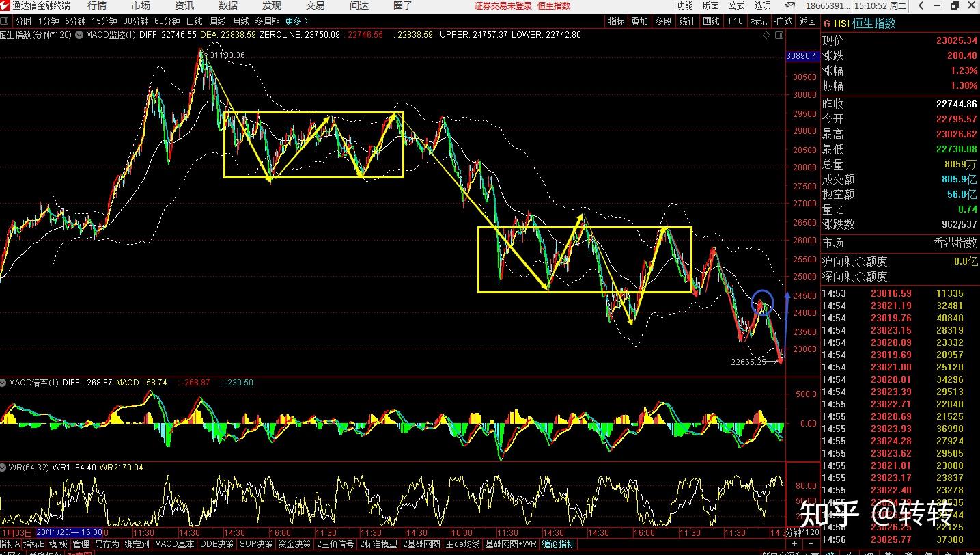Select the 15分钟 period
This screenshot has height=555, width=980.
tap(104, 21)
